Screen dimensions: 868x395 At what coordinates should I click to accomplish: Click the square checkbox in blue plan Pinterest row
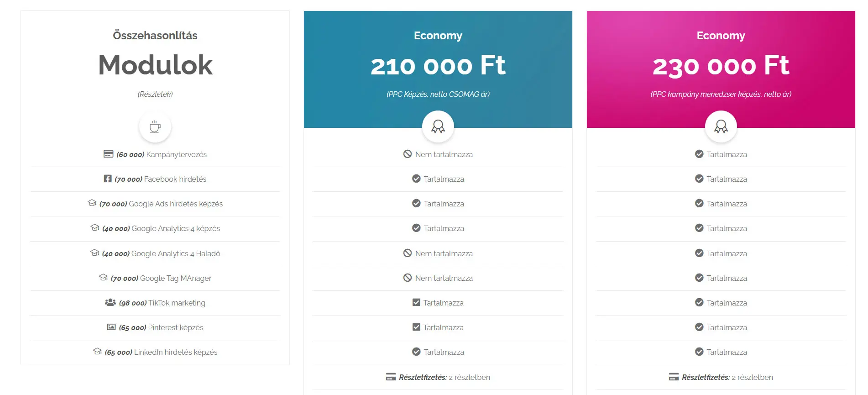(x=416, y=327)
